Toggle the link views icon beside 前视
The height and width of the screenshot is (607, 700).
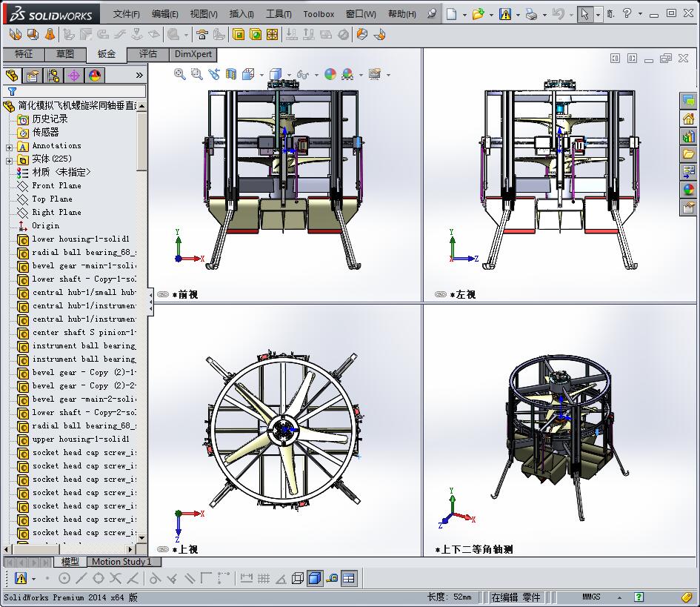click(x=163, y=294)
